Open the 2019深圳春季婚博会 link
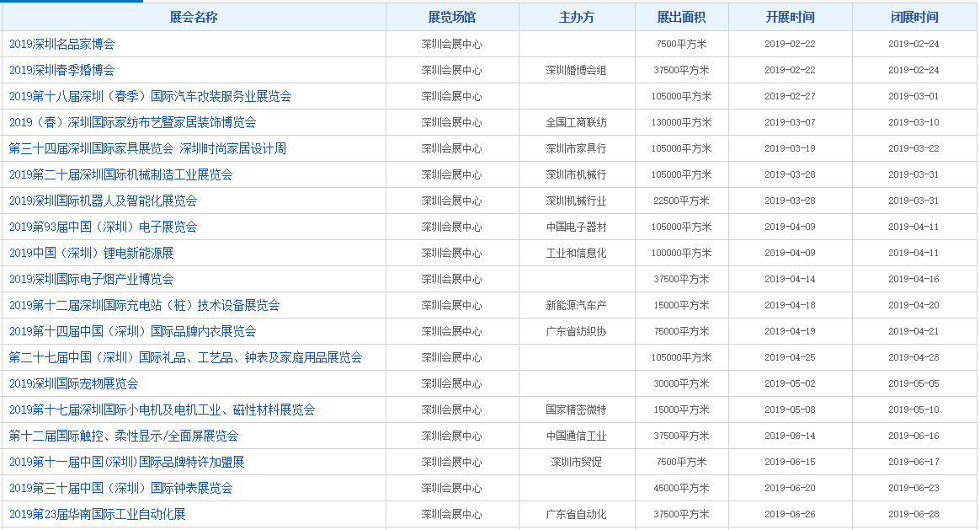Viewport: 980px width, 530px height. click(61, 70)
